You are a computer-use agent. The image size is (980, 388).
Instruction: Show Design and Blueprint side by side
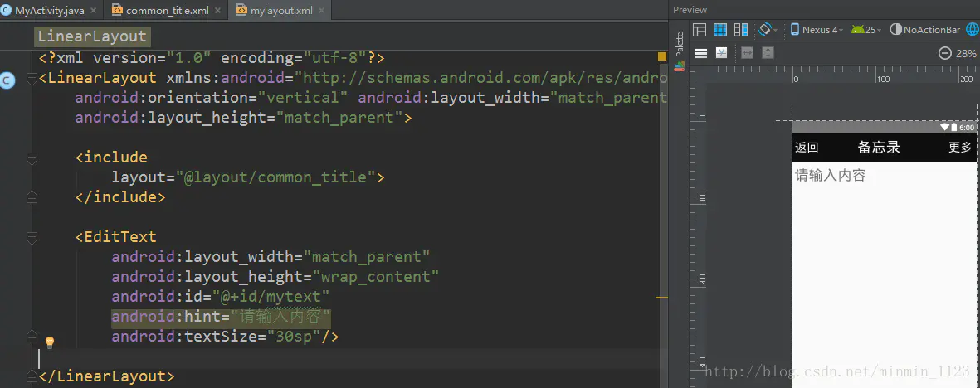741,29
